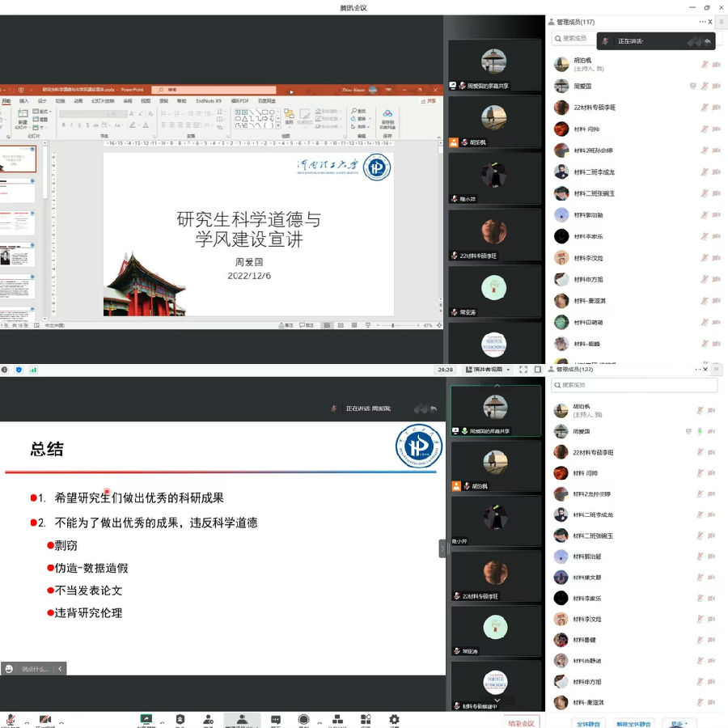Open the settings gear in the meeting toolbar
Screen dimensions: 728x728
tap(395, 719)
